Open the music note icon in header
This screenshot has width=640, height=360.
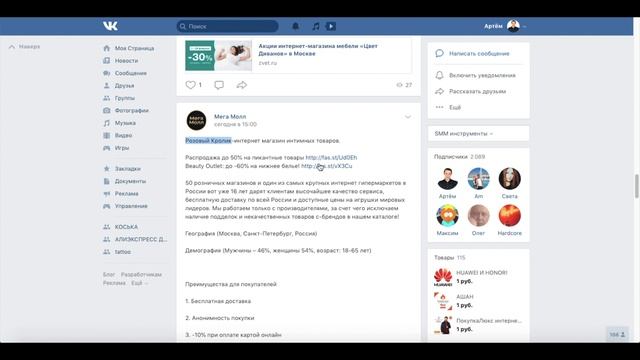[316, 26]
